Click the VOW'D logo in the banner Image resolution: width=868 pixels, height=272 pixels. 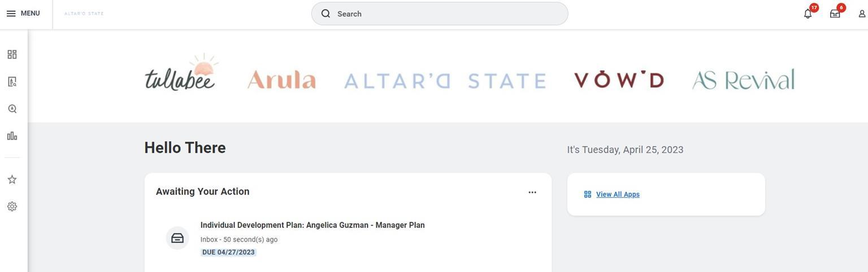[x=619, y=79]
